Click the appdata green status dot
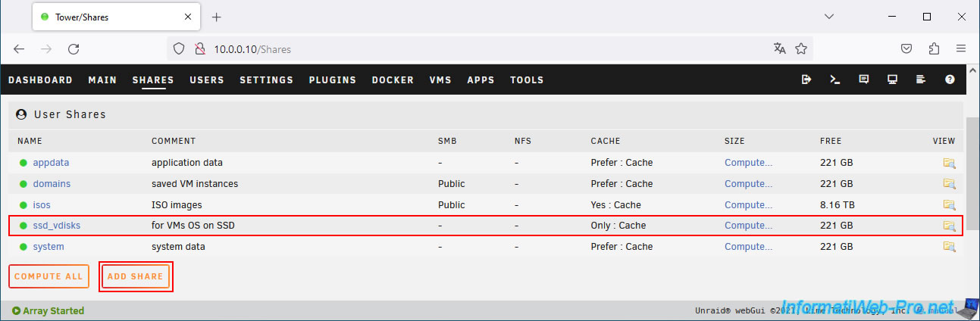980x321 pixels. [23, 163]
